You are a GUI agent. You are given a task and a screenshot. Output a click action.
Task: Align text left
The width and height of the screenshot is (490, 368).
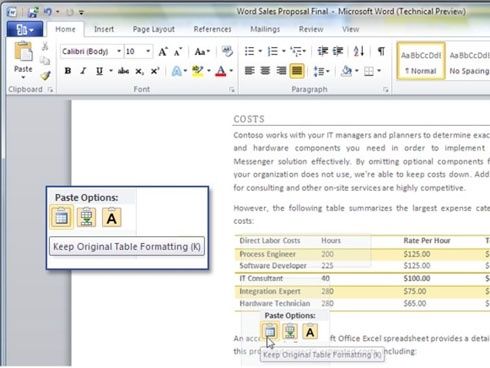pyautogui.click(x=249, y=71)
